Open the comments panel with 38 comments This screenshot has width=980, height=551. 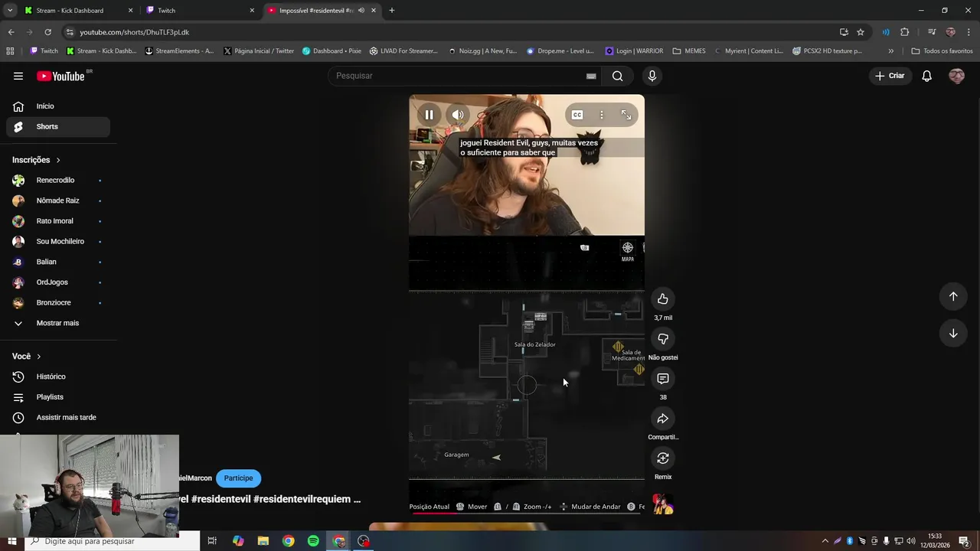tap(663, 379)
